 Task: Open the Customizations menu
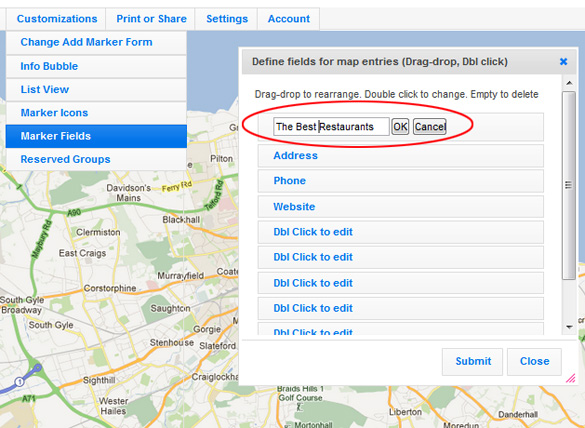(x=57, y=19)
